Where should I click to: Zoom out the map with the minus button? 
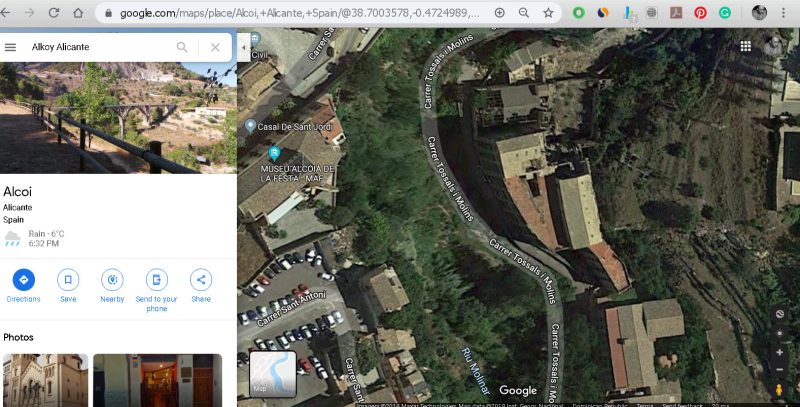pos(780,370)
